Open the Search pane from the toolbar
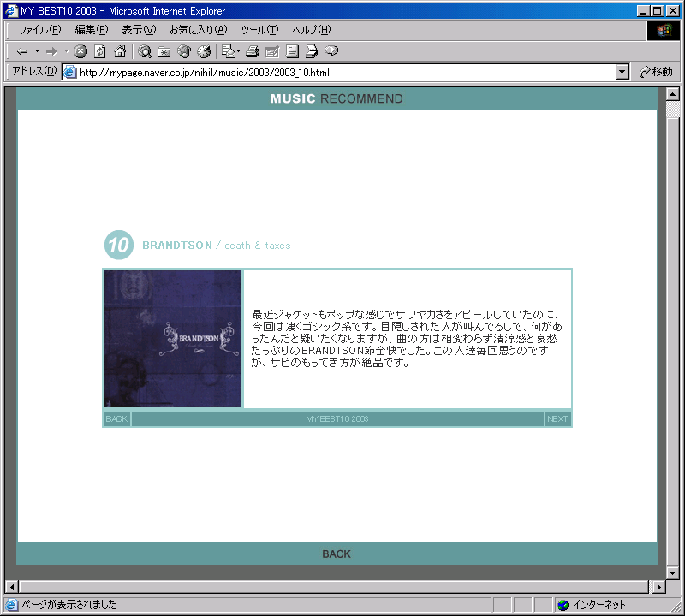 coord(144,51)
